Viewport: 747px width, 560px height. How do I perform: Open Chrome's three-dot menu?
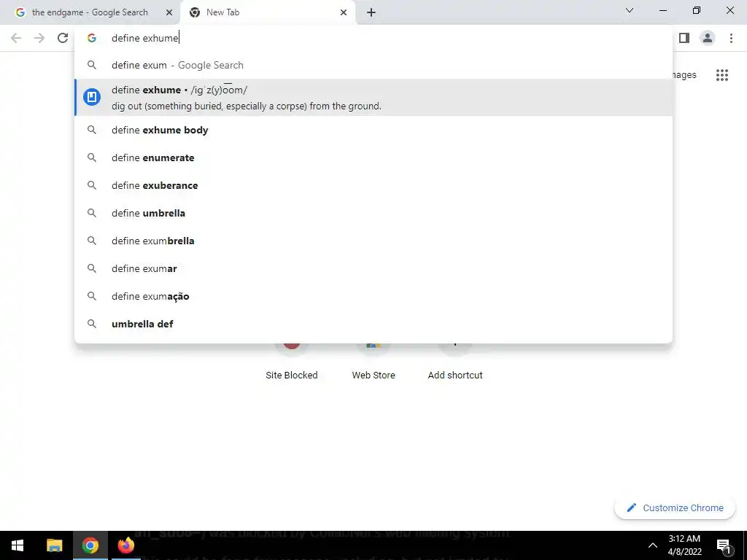pos(731,38)
